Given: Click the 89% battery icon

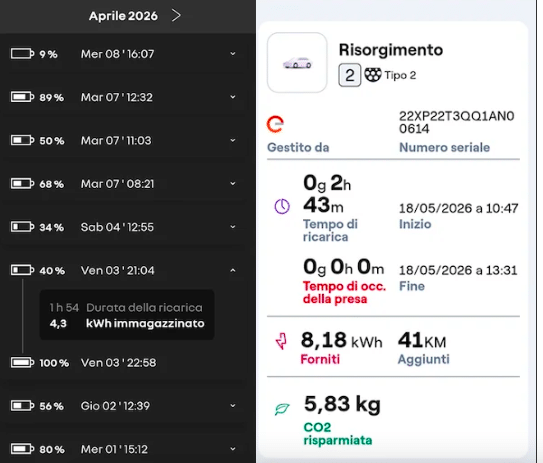Looking at the screenshot, I should click(22, 97).
